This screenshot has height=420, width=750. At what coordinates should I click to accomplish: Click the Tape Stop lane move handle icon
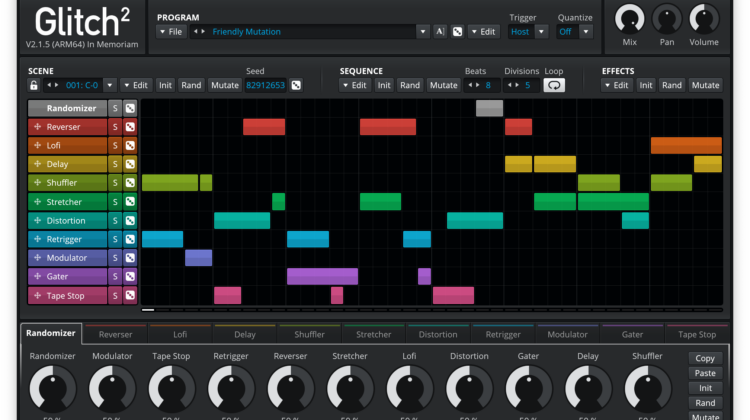tap(37, 296)
